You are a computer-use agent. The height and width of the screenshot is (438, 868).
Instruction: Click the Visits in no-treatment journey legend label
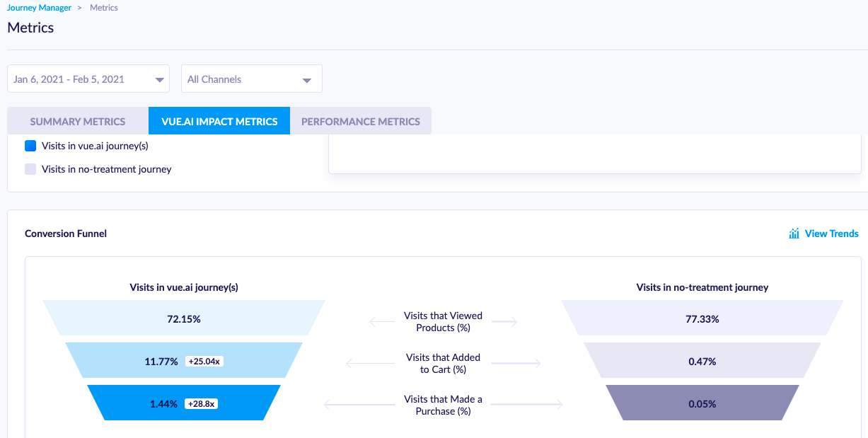click(x=107, y=169)
